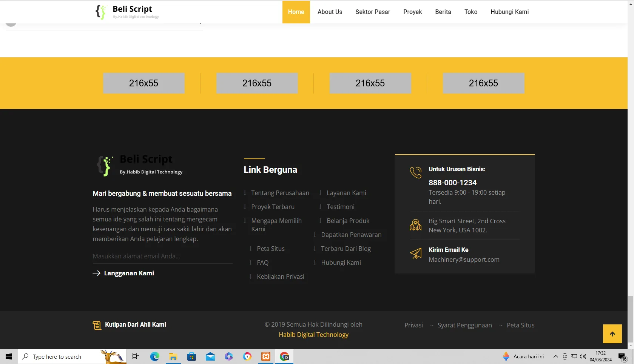634x364 pixels.
Task: Click the back-to-top arrow button
Action: (612, 333)
